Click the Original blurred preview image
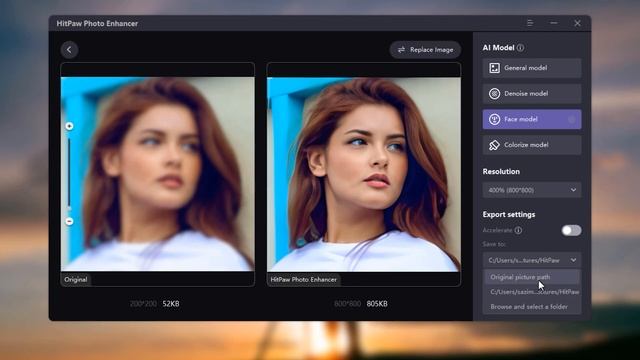Image resolution: width=640 pixels, height=360 pixels. (158, 174)
